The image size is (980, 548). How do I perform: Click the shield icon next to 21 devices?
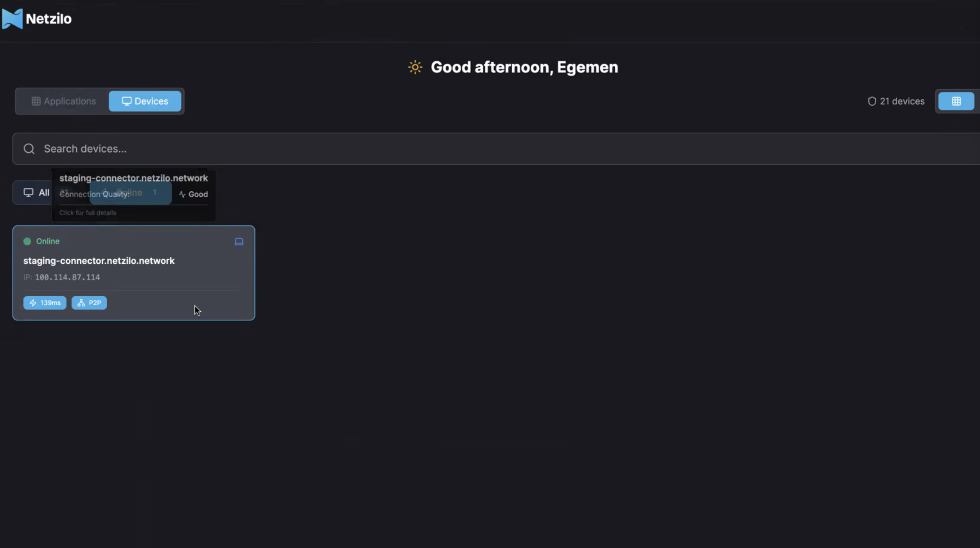(x=872, y=101)
